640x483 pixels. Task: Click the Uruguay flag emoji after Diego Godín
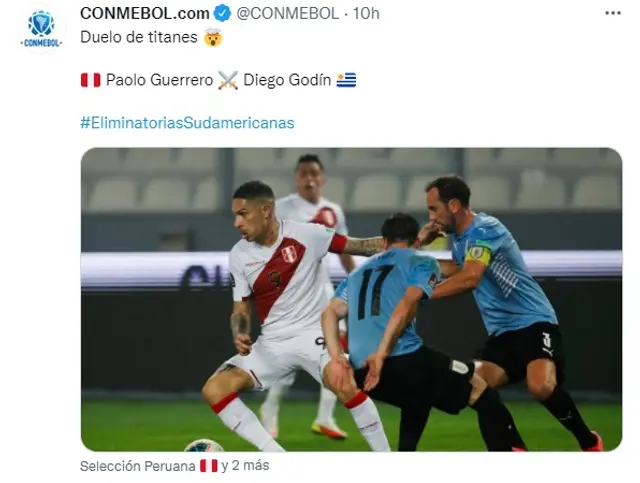(x=346, y=80)
